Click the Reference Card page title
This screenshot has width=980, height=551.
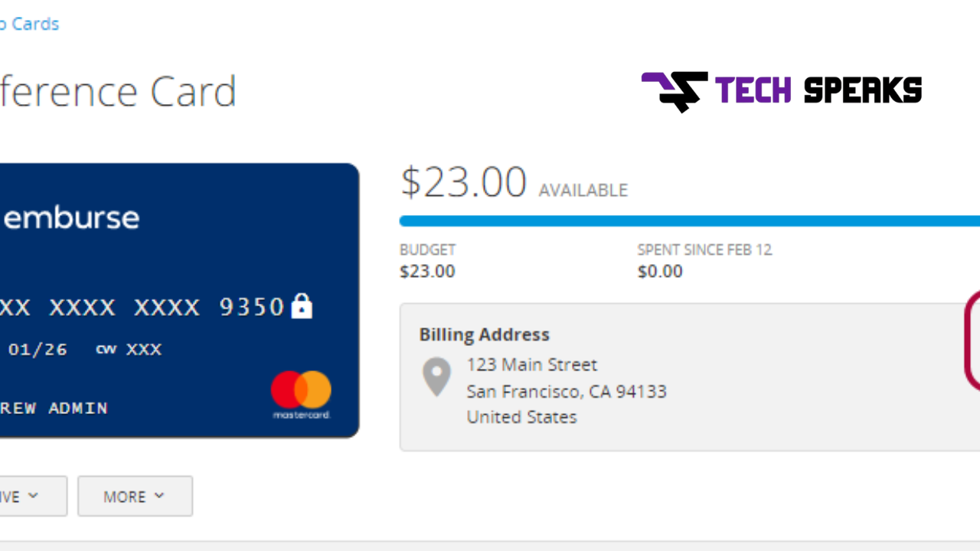[x=118, y=92]
